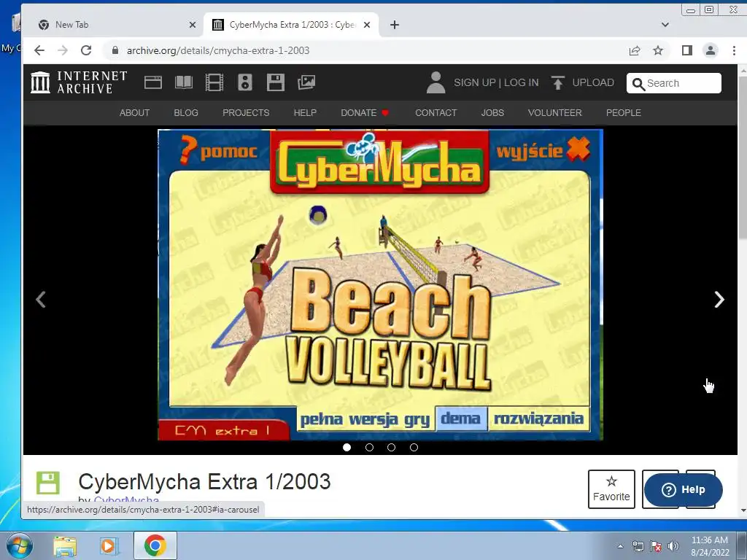Open the Video film strip icon

(214, 82)
